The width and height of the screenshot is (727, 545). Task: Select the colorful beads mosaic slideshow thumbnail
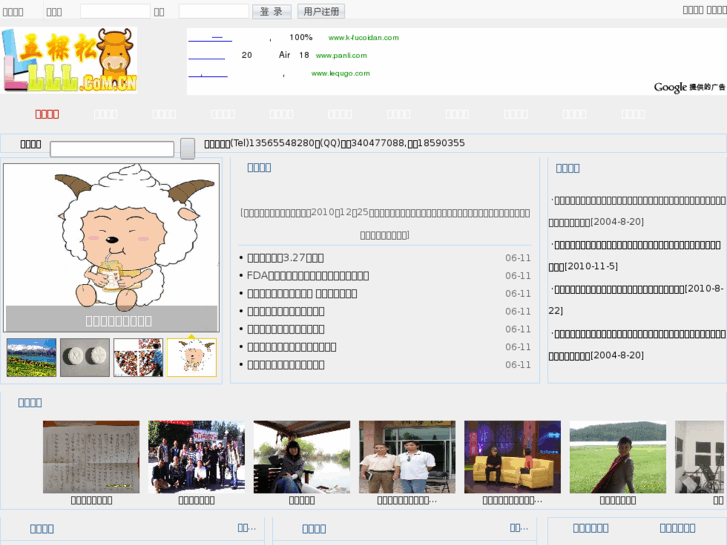coord(138,357)
